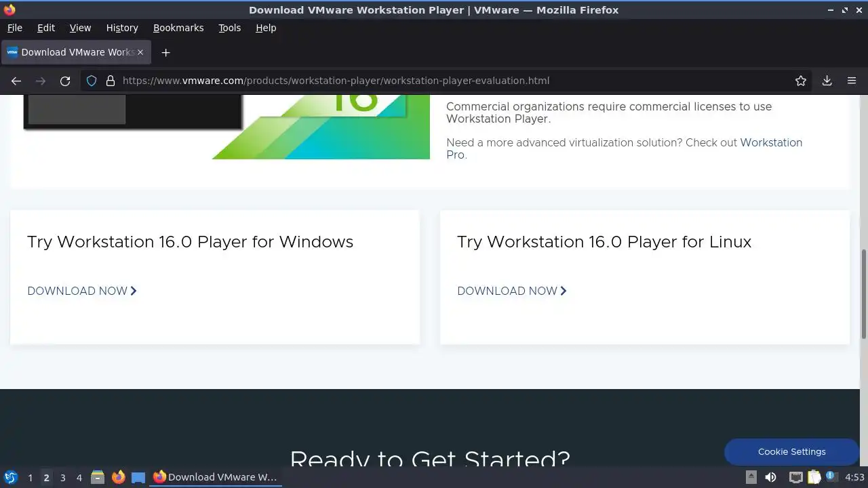This screenshot has width=868, height=488.
Task: Click the removable media eject tray icon
Action: pos(751,477)
